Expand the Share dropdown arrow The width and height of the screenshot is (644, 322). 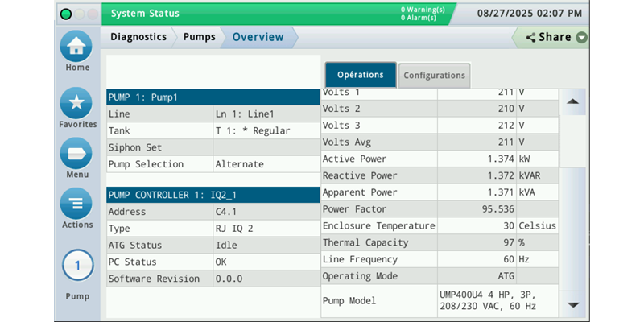(x=580, y=38)
